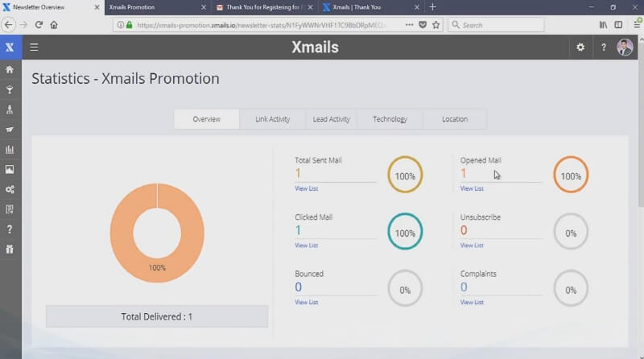This screenshot has height=359, width=644.
Task: Click the Xmails title in the header
Action: tap(315, 47)
